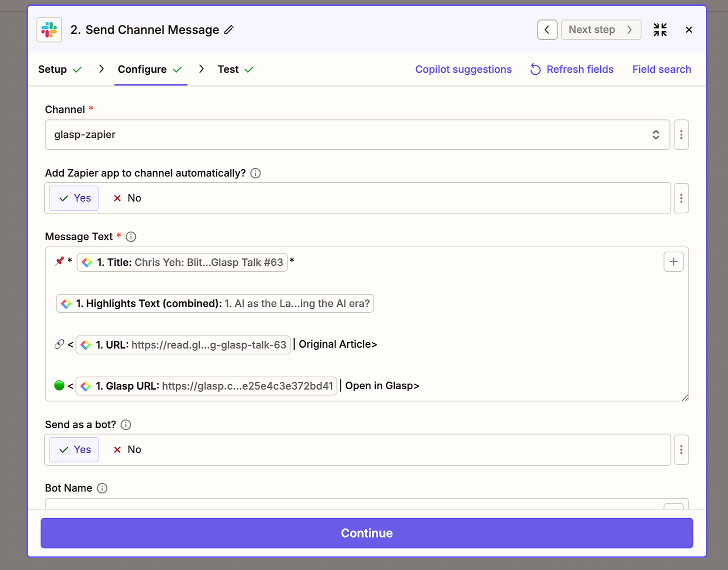
Task: Click the green circle emoji in message
Action: coord(59,385)
